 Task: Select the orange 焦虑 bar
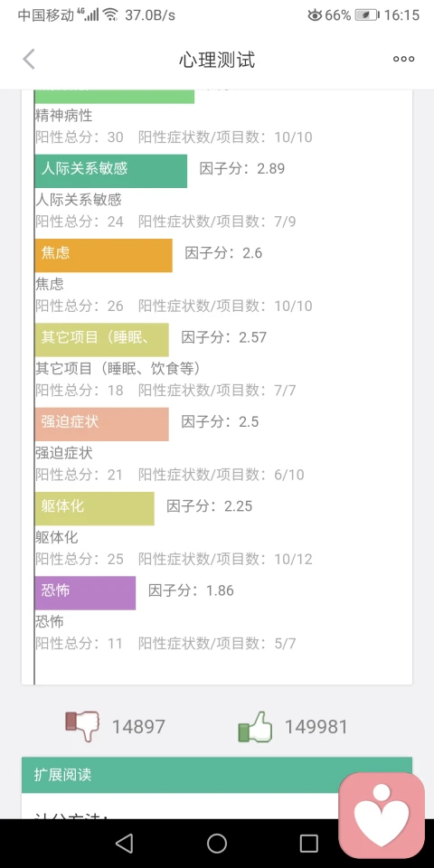click(x=103, y=255)
